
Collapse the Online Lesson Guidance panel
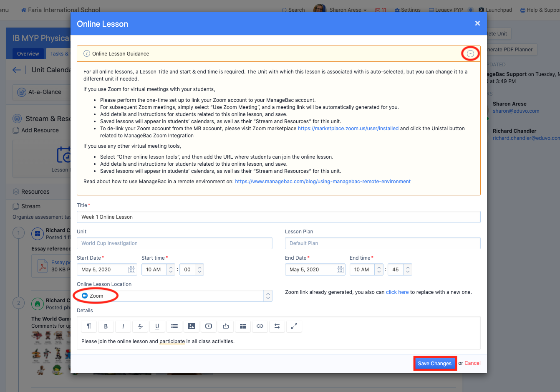(x=470, y=53)
